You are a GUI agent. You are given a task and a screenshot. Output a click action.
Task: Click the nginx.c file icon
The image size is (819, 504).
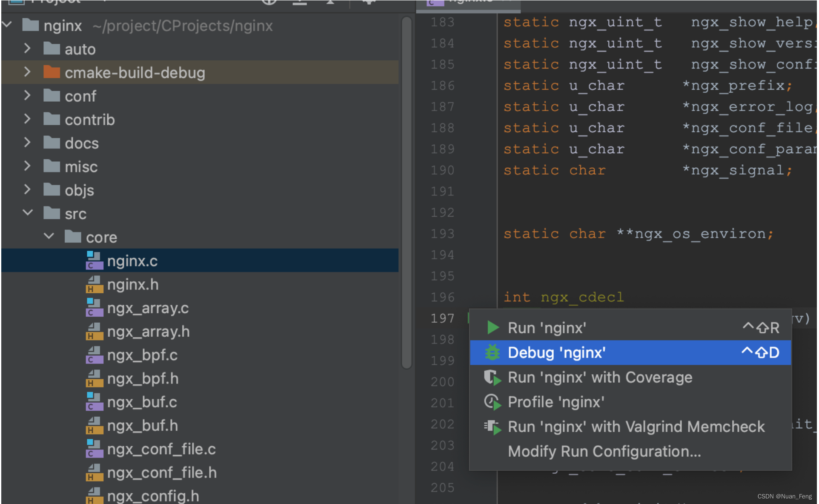94,261
